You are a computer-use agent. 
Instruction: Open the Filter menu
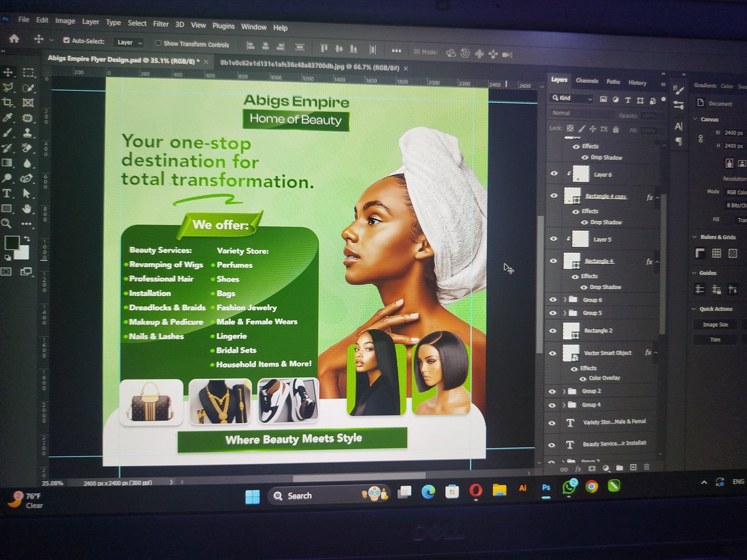click(x=161, y=25)
